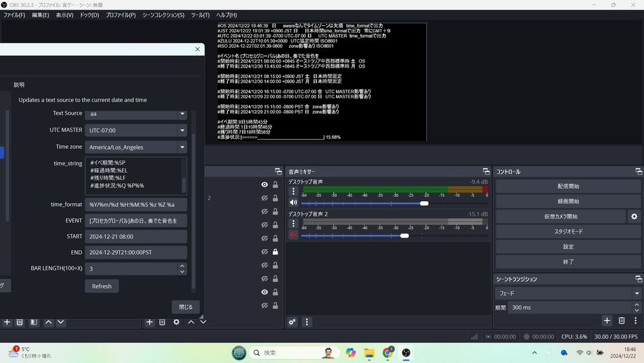
Task: Show the hidden source in second row
Action: pos(264,199)
